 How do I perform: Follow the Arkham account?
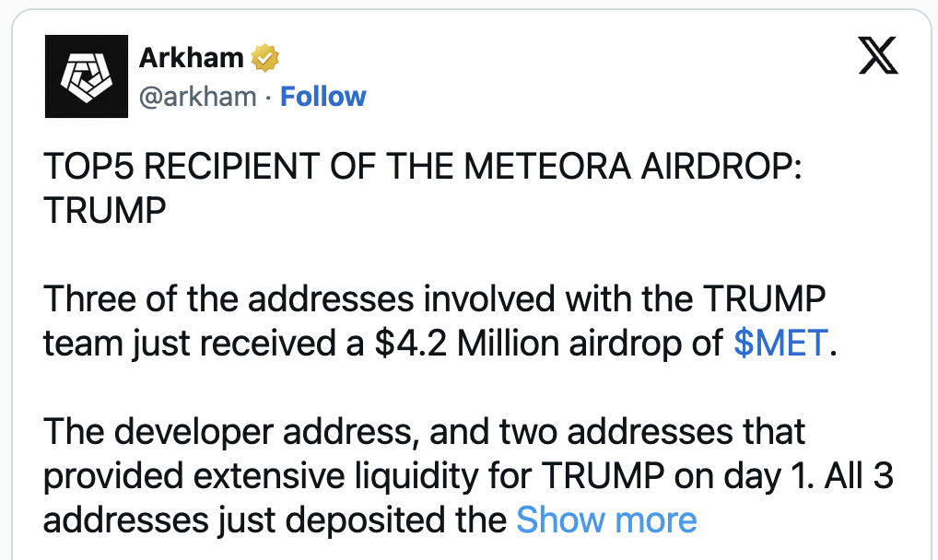point(322,97)
